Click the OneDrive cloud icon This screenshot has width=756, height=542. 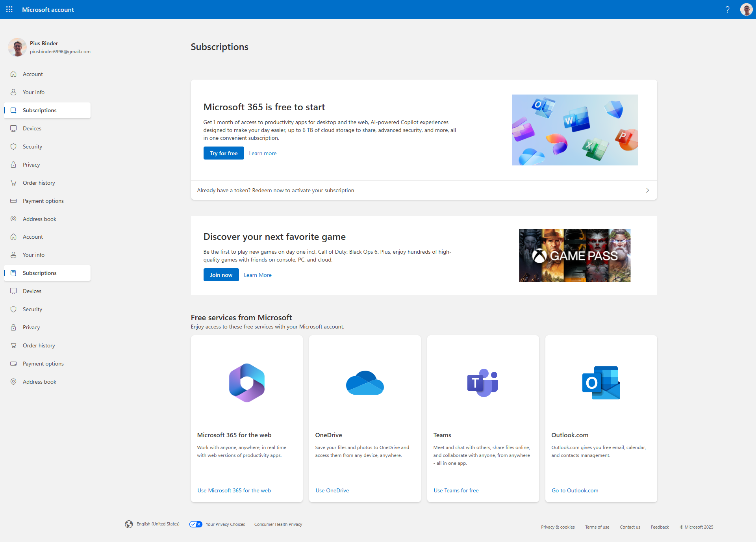(x=365, y=382)
